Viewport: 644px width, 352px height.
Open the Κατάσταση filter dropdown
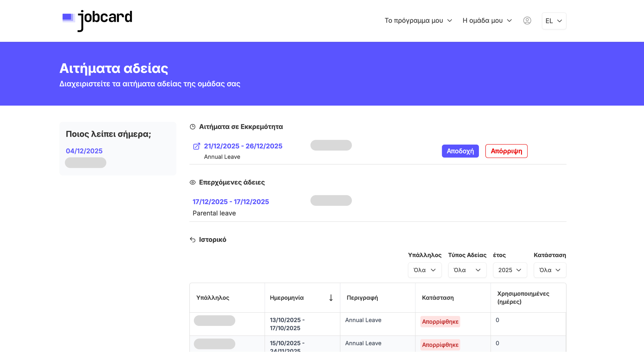(x=550, y=270)
